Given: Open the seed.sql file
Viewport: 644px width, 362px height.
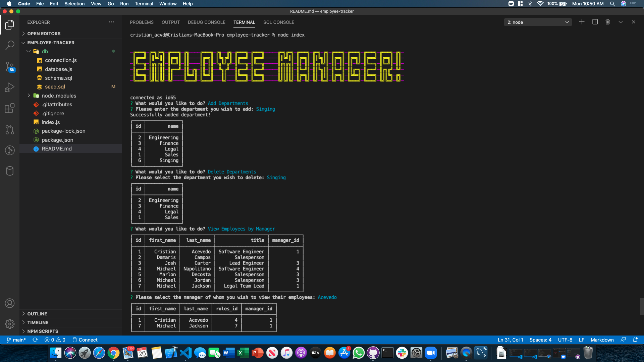Looking at the screenshot, I should point(71,87).
